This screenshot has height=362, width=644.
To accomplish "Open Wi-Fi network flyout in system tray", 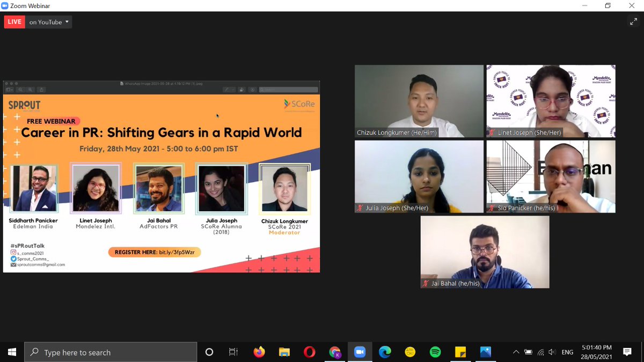I will [x=540, y=352].
